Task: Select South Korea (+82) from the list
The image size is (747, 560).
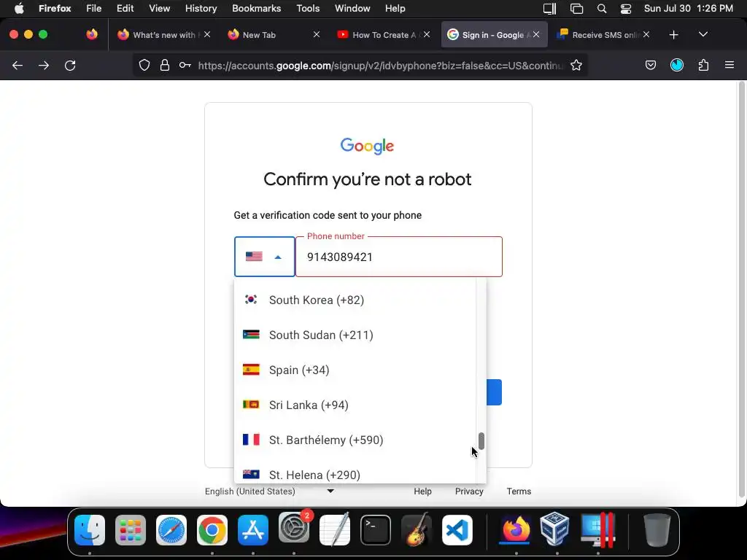Action: (x=355, y=300)
